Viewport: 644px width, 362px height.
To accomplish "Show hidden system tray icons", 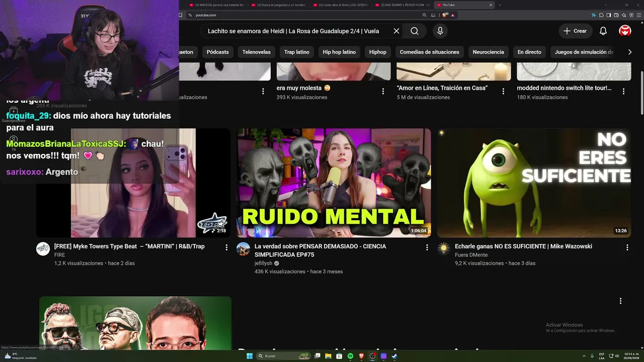I will [584, 356].
